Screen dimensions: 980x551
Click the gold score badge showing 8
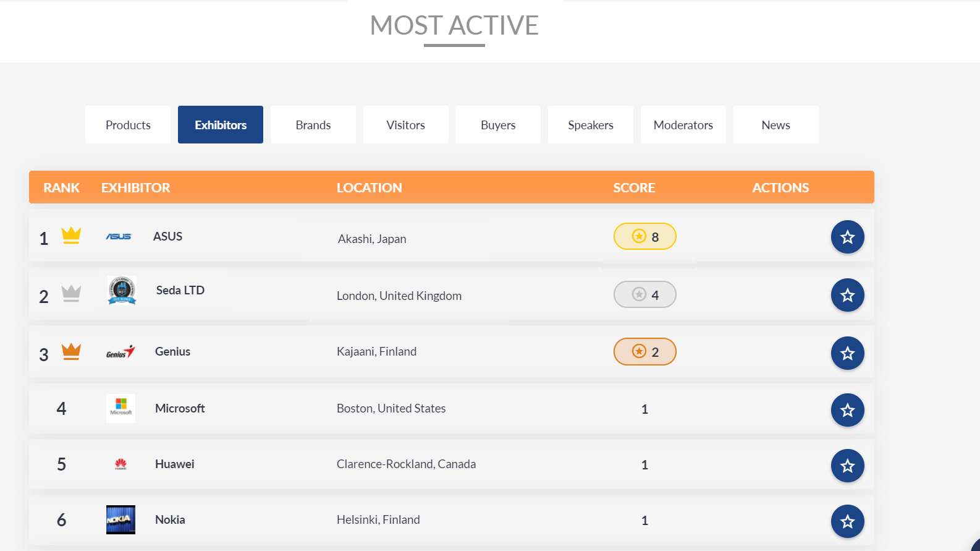point(644,236)
